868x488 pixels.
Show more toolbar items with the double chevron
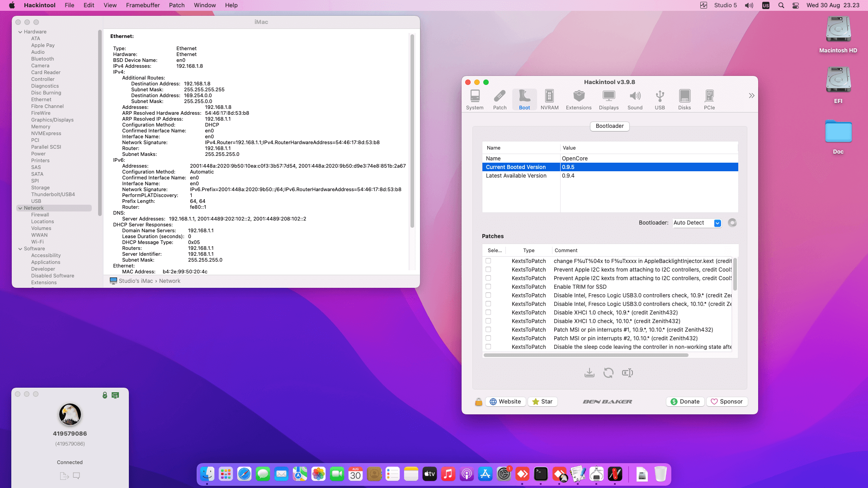(x=751, y=96)
